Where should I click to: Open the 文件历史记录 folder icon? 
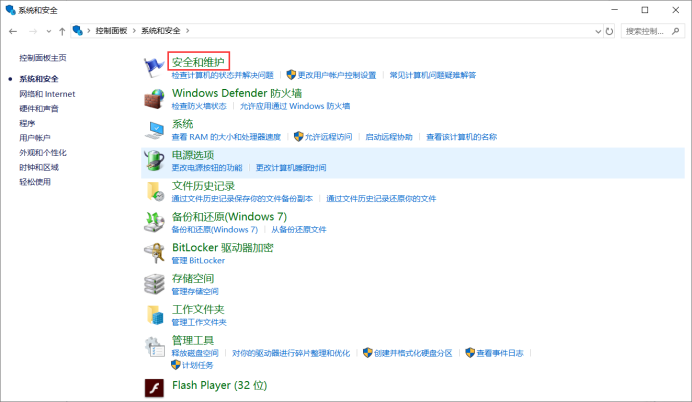[155, 191]
